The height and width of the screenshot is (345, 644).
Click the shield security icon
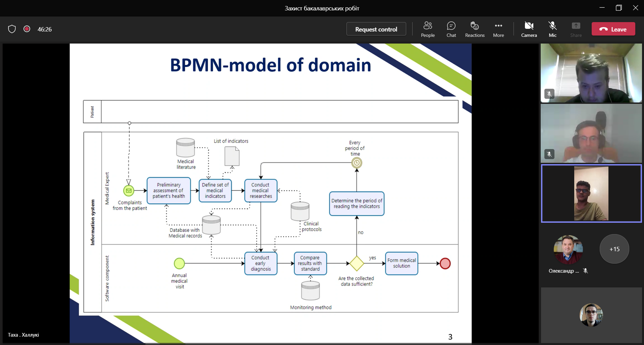click(x=12, y=29)
